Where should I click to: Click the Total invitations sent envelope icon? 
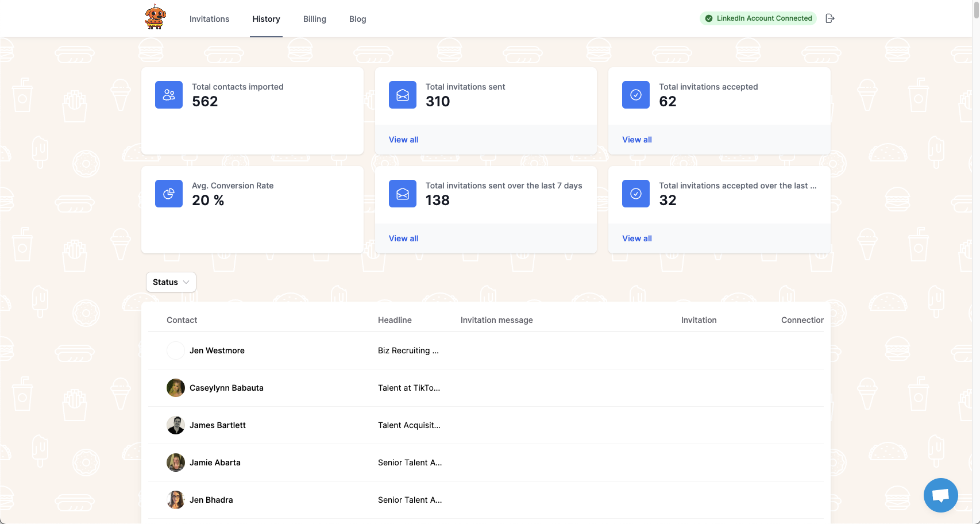(403, 95)
